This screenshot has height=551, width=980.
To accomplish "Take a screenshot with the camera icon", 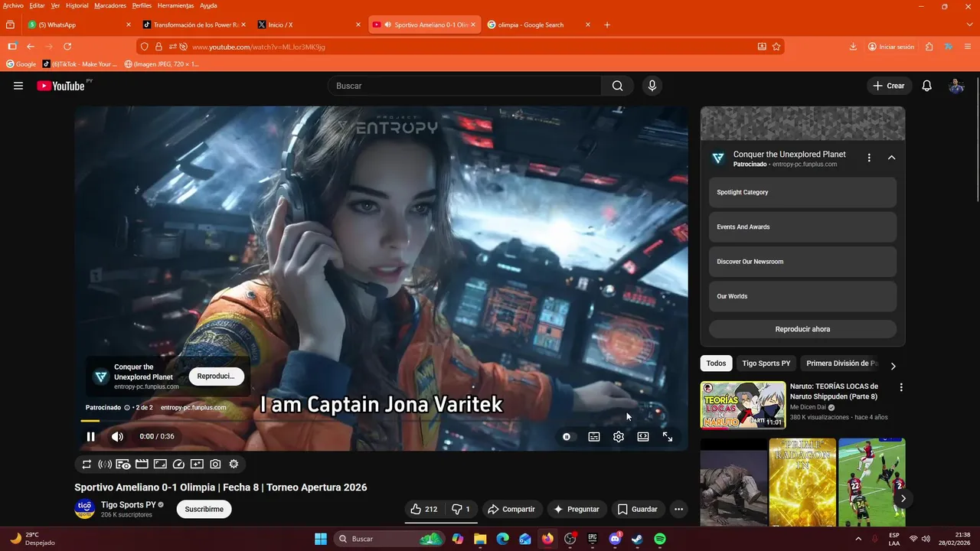I will click(x=215, y=464).
